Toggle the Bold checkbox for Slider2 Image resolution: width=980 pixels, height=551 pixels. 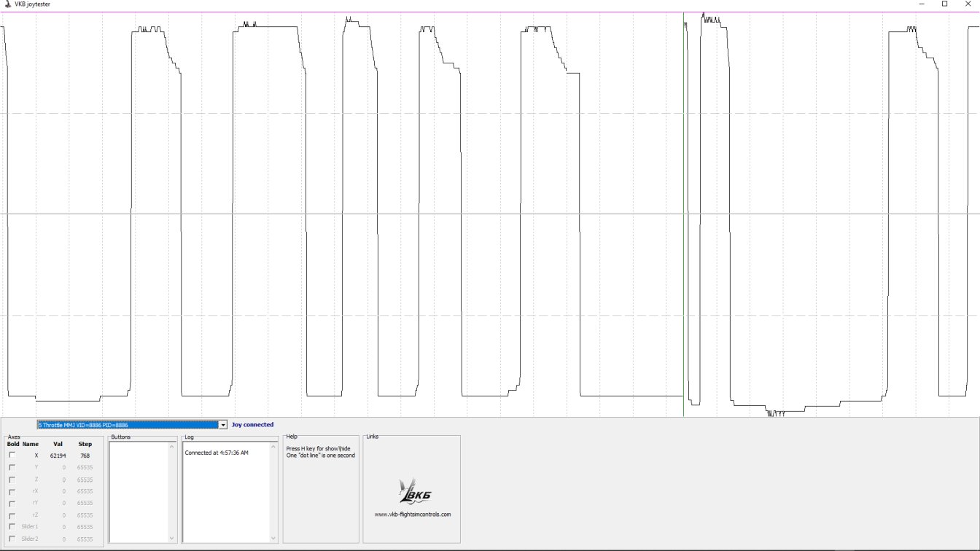coord(12,539)
